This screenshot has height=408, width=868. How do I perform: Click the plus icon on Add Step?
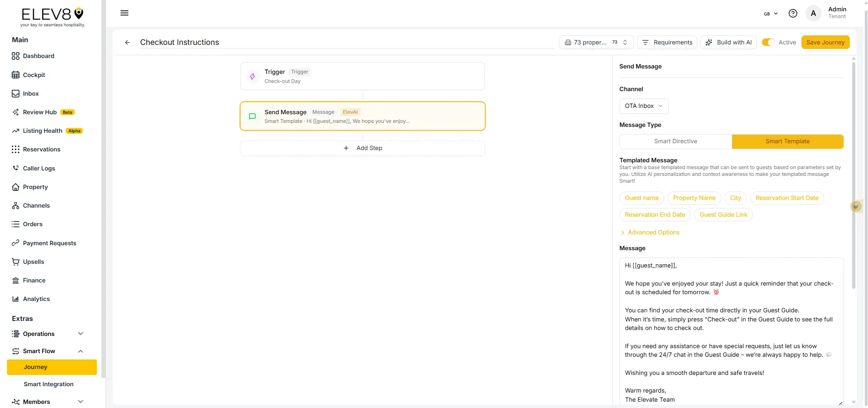(x=346, y=148)
